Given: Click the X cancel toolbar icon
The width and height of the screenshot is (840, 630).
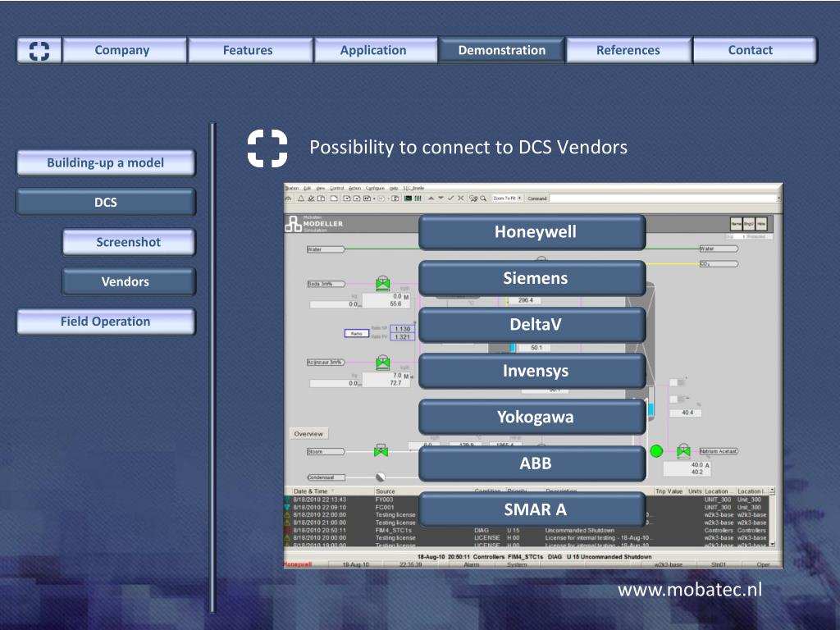Looking at the screenshot, I should pos(461,199).
